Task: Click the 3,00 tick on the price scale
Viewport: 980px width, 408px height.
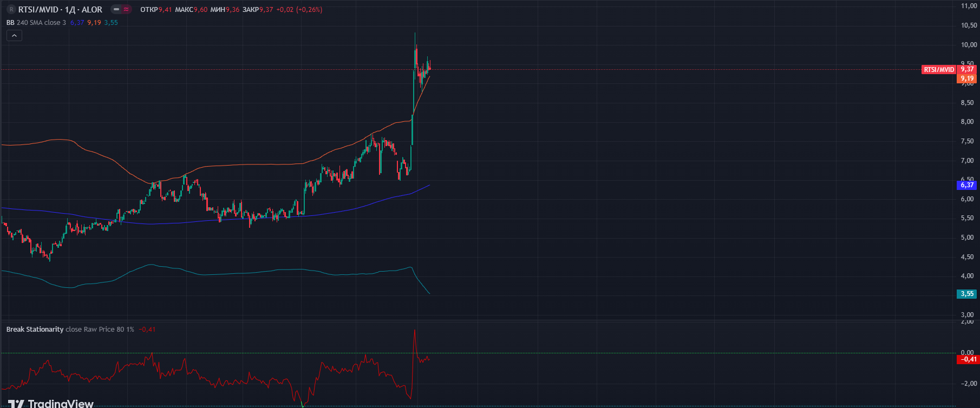Action: [967, 315]
